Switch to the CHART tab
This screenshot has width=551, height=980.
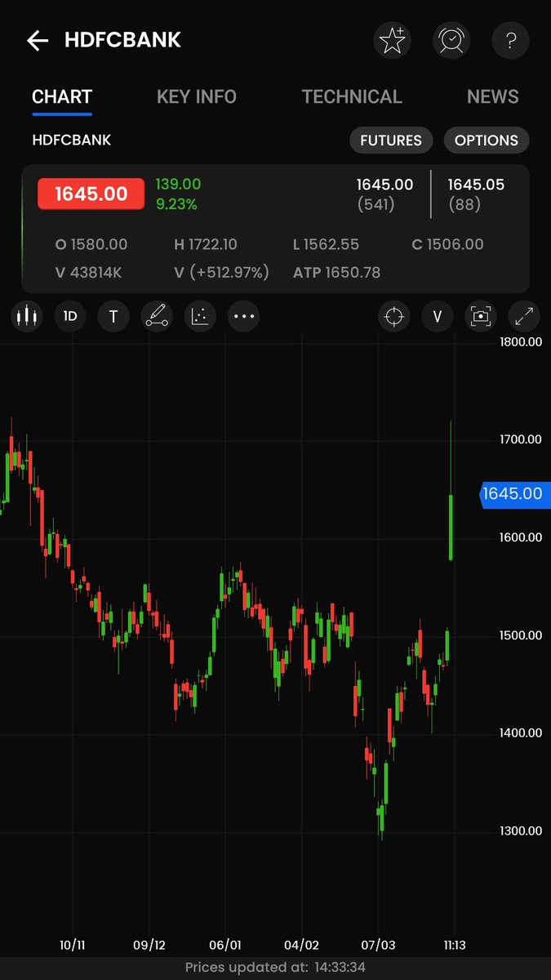pyautogui.click(x=62, y=96)
